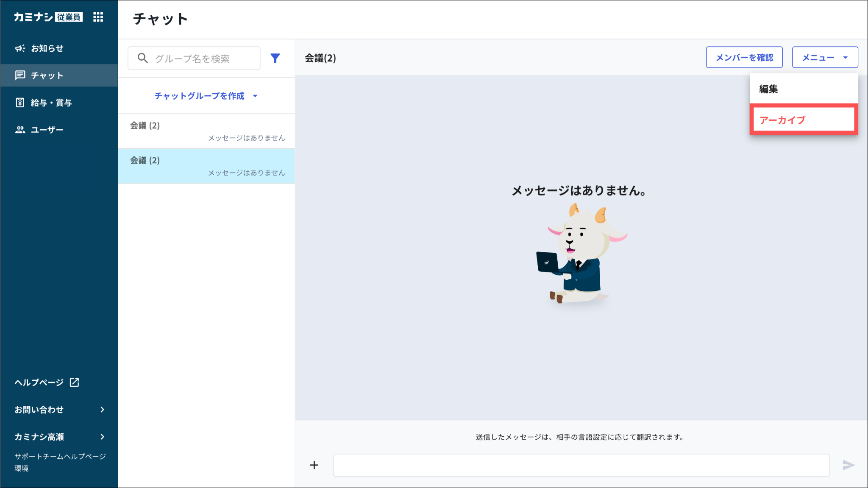The height and width of the screenshot is (488, 868).
Task: Toggle the メニュー dropdown button
Action: pos(825,57)
